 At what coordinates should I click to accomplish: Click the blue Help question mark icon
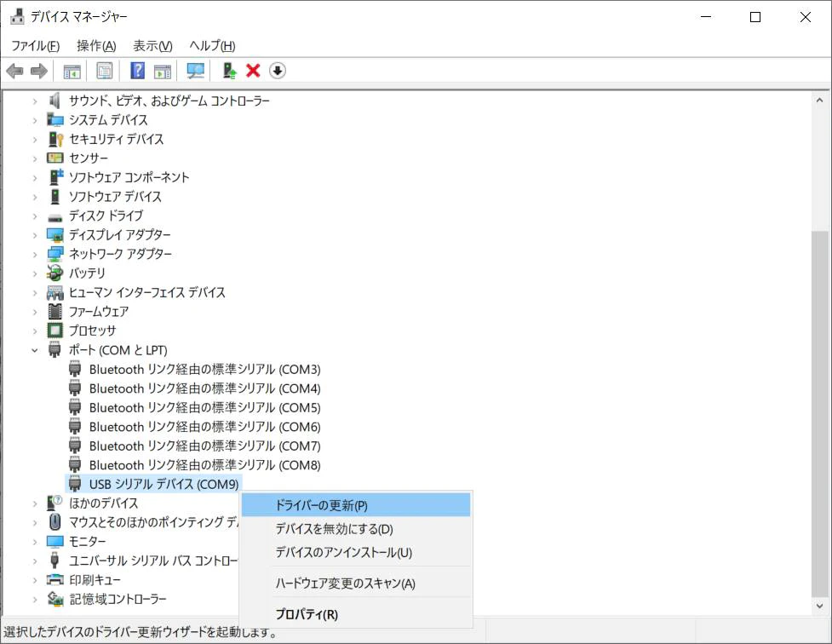point(137,71)
